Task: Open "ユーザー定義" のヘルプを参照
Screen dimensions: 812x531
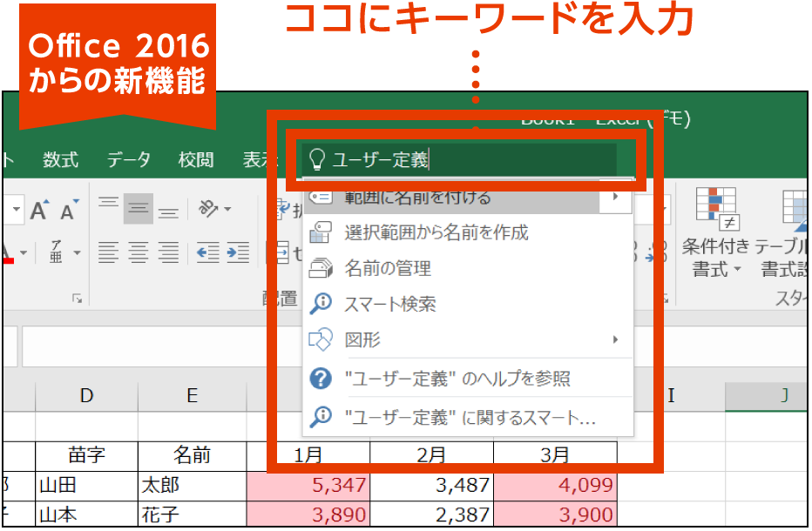Action: click(x=468, y=379)
